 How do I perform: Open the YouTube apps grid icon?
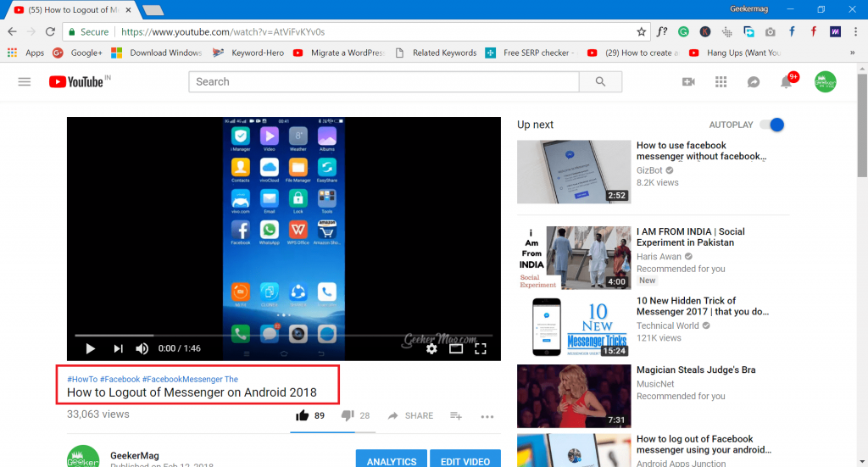721,82
